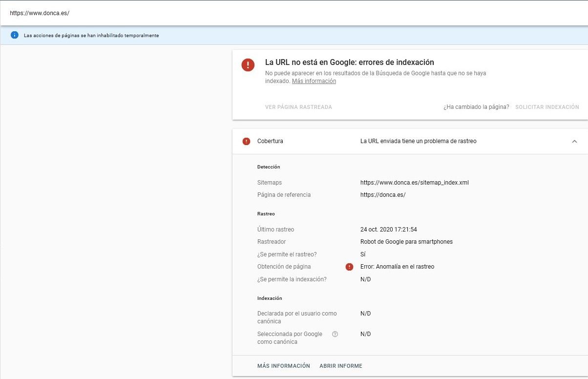Click the Obtención de página label
Image resolution: width=588 pixels, height=379 pixels.
click(284, 267)
